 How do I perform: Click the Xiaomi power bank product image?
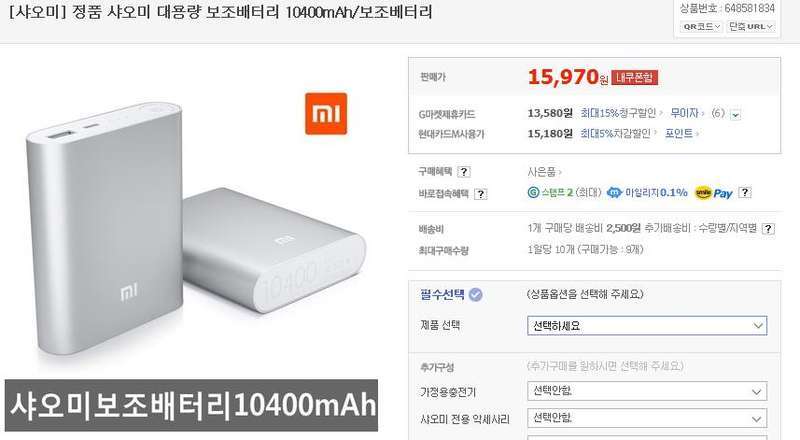[196, 230]
